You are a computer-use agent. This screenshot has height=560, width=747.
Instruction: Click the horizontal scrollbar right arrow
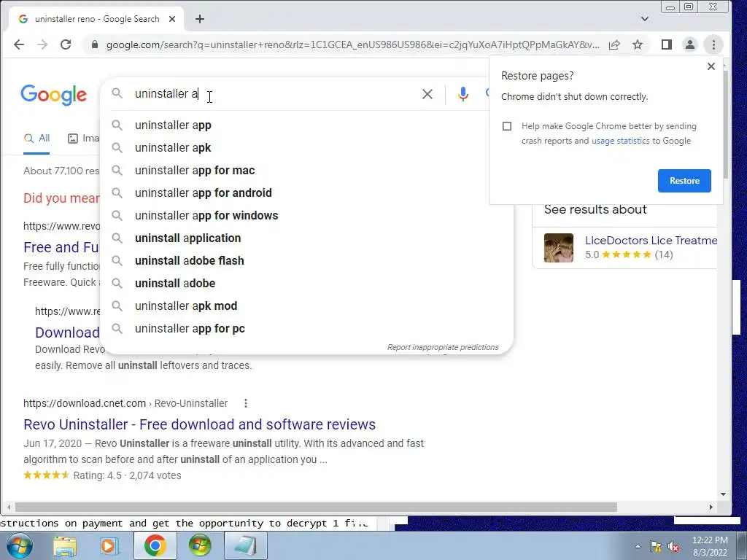tap(711, 507)
